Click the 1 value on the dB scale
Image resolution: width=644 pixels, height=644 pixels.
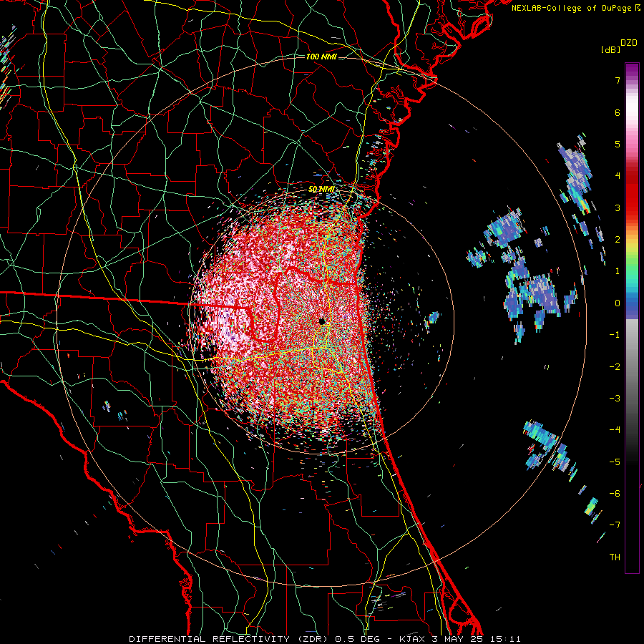pos(618,271)
